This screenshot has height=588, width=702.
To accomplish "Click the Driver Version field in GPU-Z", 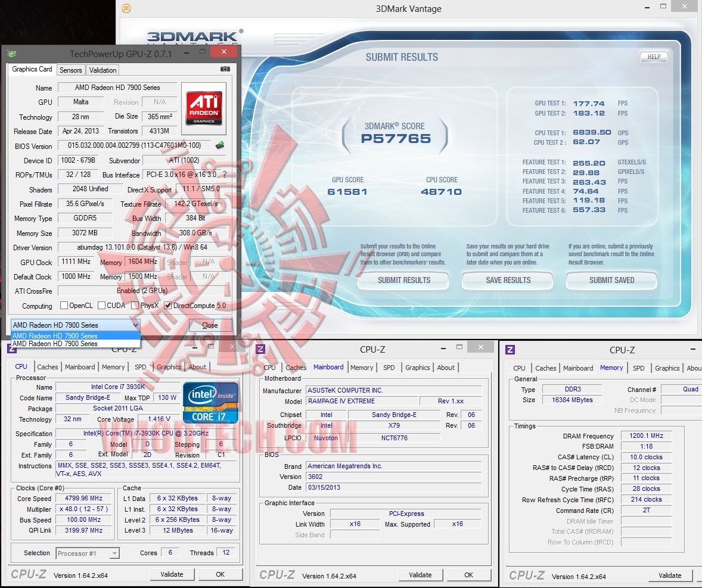I will [142, 247].
